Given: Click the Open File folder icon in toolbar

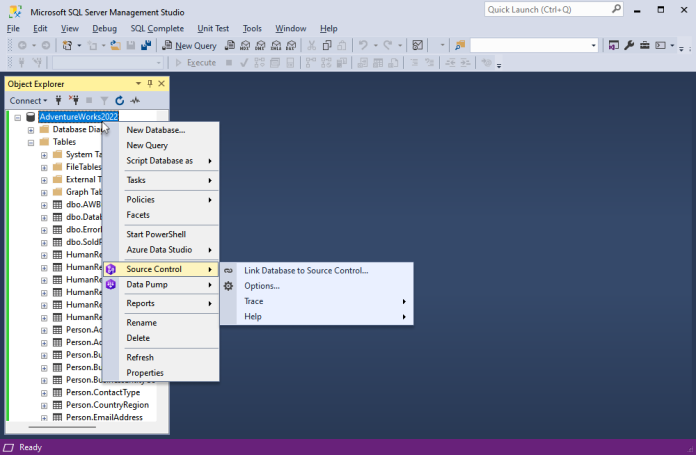Looking at the screenshot, I should point(117,45).
